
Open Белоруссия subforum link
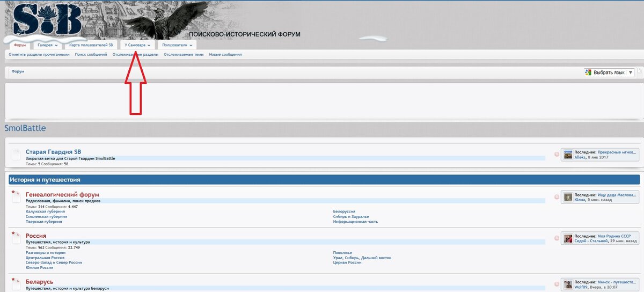(x=344, y=211)
